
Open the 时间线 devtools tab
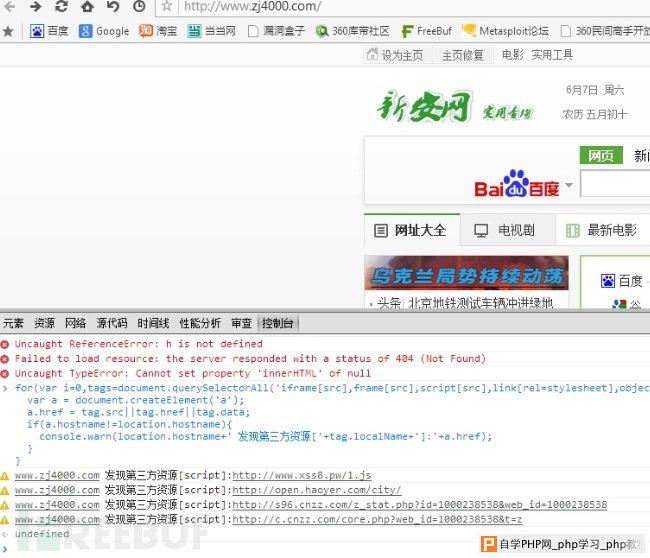tap(153, 323)
